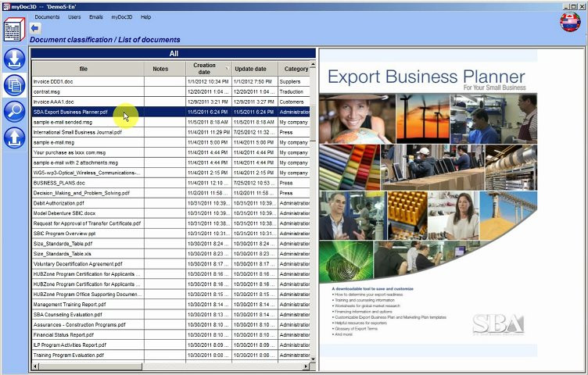Open the Help menu

146,17
